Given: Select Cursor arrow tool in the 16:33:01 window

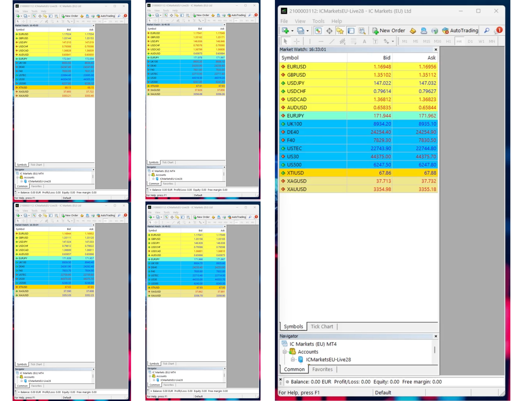Looking at the screenshot, I should coord(286,41).
